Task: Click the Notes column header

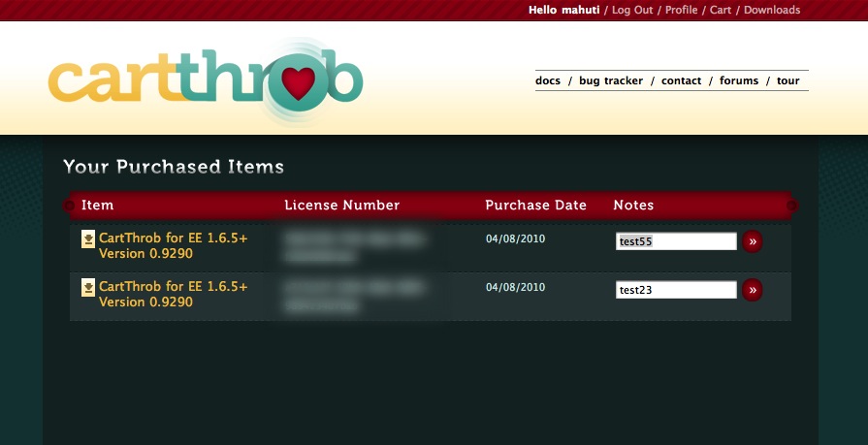Action: [633, 206]
